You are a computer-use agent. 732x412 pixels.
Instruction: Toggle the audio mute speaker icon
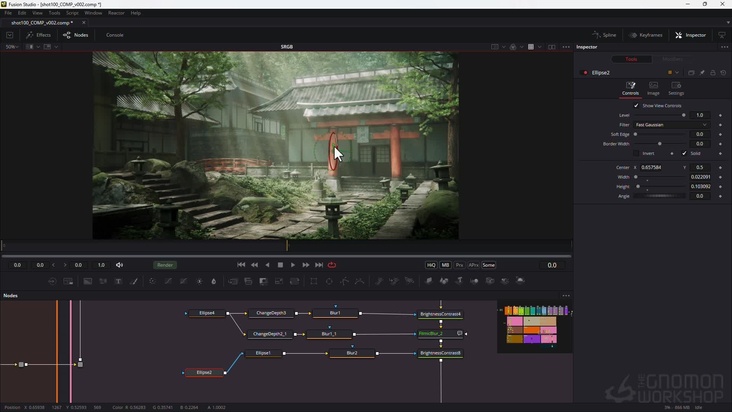click(x=120, y=265)
